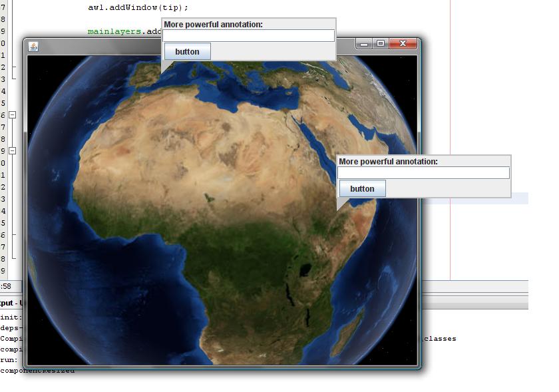Close the globe window
This screenshot has width=559, height=392.
(403, 43)
